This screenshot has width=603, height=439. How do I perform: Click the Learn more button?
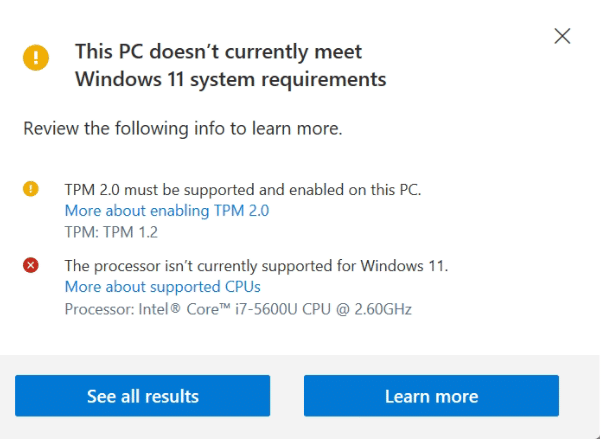(431, 396)
